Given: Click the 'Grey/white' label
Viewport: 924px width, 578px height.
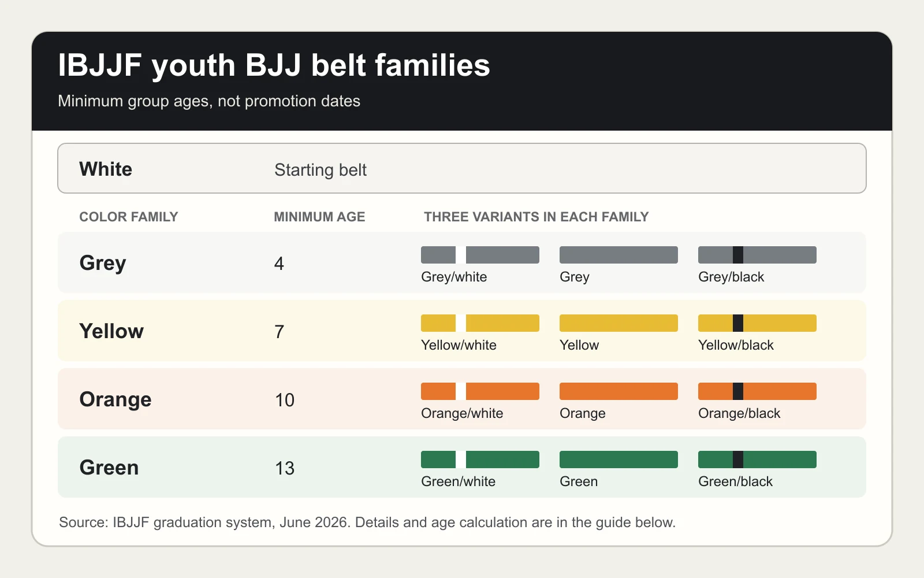Looking at the screenshot, I should 454,277.
